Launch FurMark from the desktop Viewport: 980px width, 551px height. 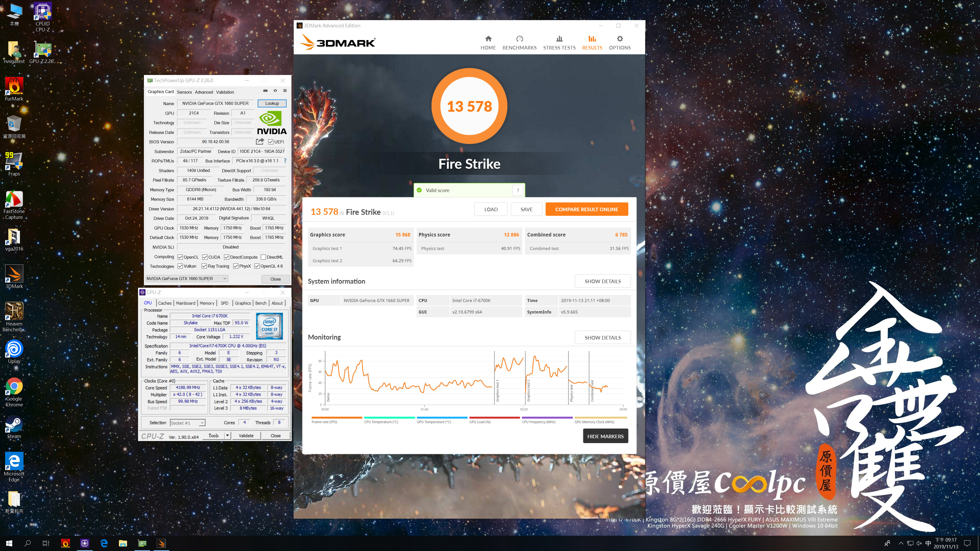[14, 89]
